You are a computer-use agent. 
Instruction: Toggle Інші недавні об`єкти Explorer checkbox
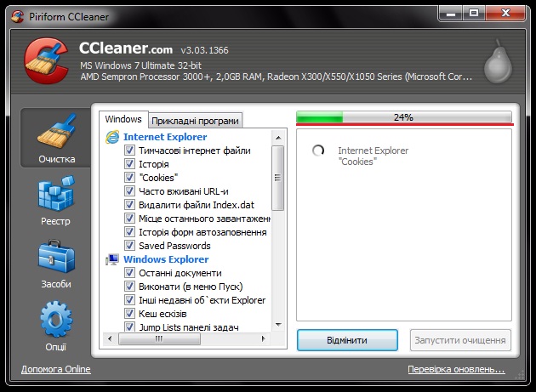pyautogui.click(x=129, y=299)
